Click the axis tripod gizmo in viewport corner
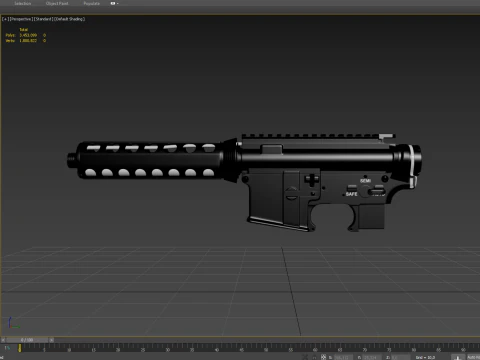 click(13, 323)
